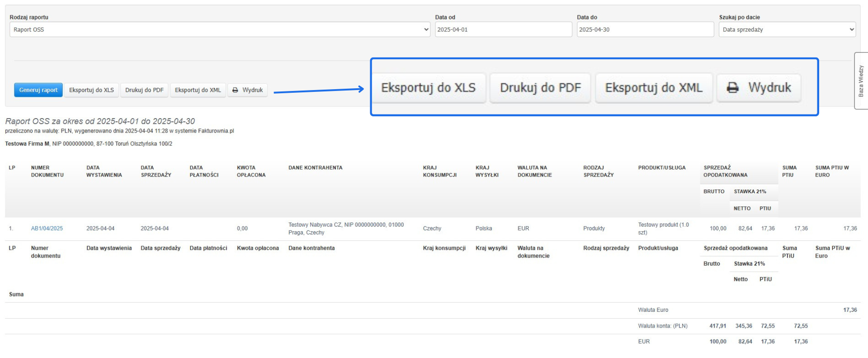Click the Raport OSS za okres heading
This screenshot has height=358, width=868.
click(100, 121)
